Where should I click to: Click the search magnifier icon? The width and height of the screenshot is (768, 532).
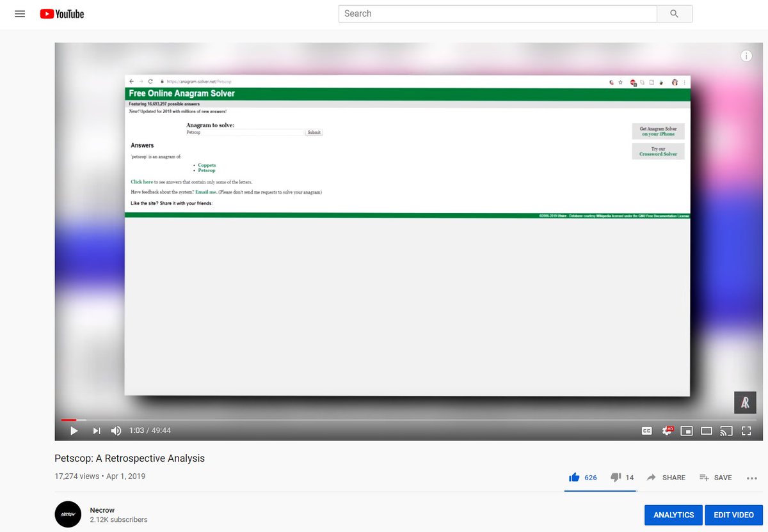click(x=675, y=13)
